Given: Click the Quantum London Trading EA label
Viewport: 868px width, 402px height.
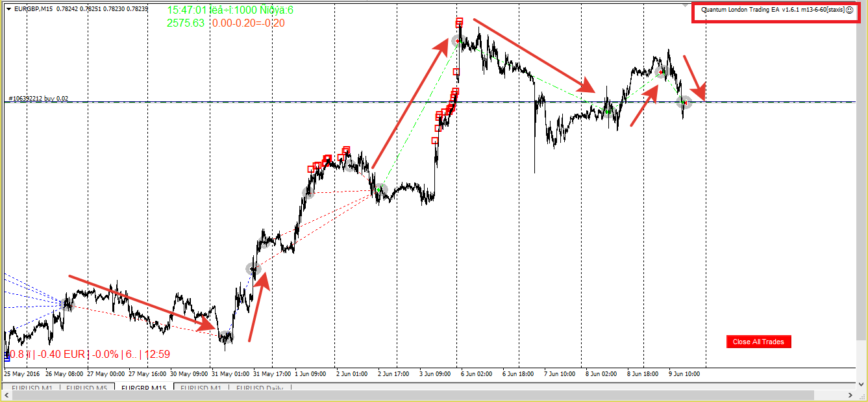Looking at the screenshot, I should pyautogui.click(x=773, y=10).
